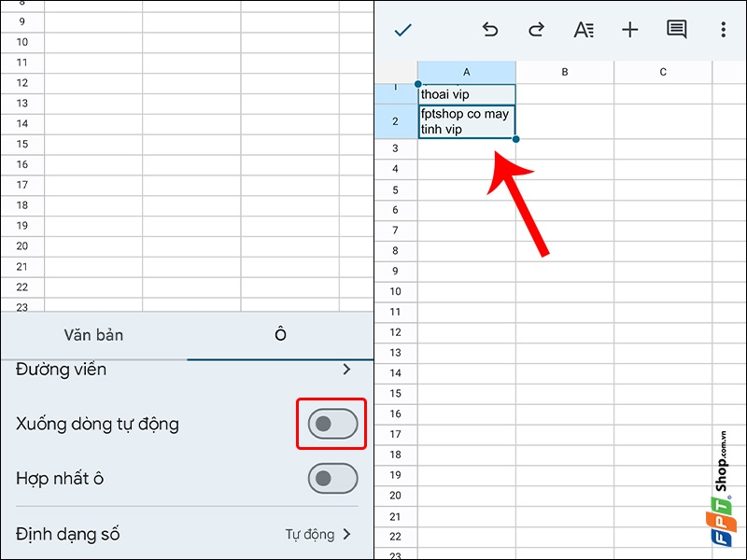Image resolution: width=747 pixels, height=560 pixels.
Task: Select row 22 header in left sheet
Action: click(x=22, y=287)
